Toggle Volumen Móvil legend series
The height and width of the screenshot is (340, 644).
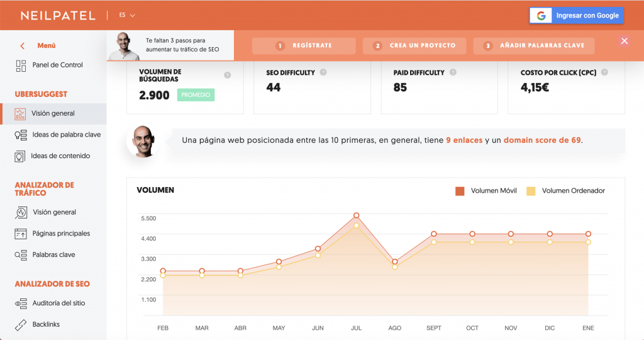tap(486, 191)
